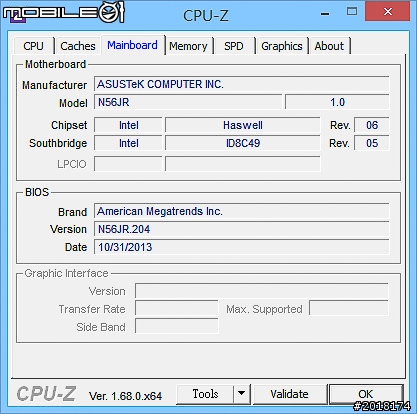Click the chipset Rev. 06 value
The height and width of the screenshot is (414, 417).
point(372,125)
